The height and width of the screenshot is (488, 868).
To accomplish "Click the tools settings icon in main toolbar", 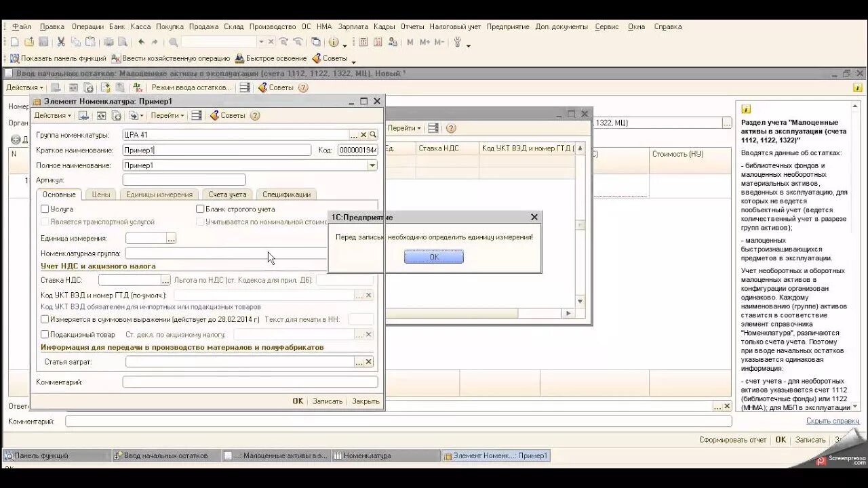I will click(458, 42).
